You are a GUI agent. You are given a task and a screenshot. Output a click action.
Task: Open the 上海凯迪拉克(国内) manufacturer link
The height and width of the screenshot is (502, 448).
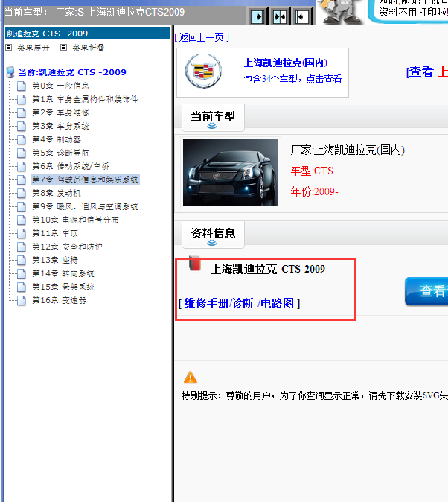point(286,63)
